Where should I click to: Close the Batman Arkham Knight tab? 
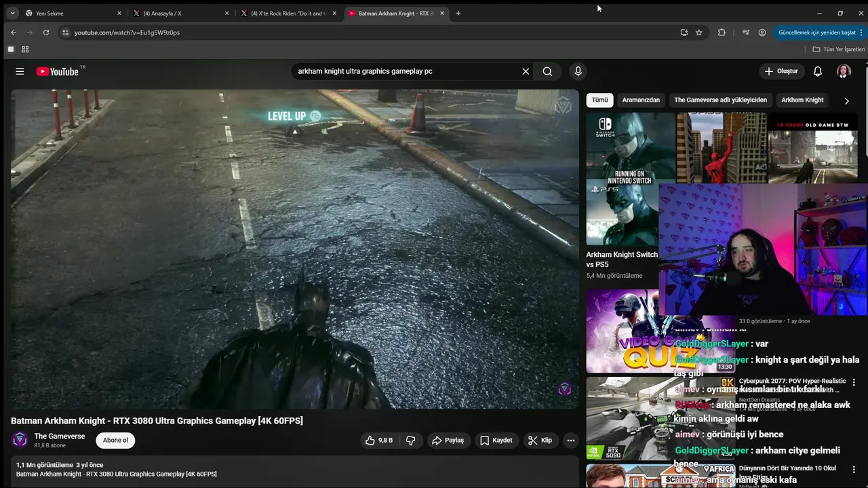click(442, 13)
